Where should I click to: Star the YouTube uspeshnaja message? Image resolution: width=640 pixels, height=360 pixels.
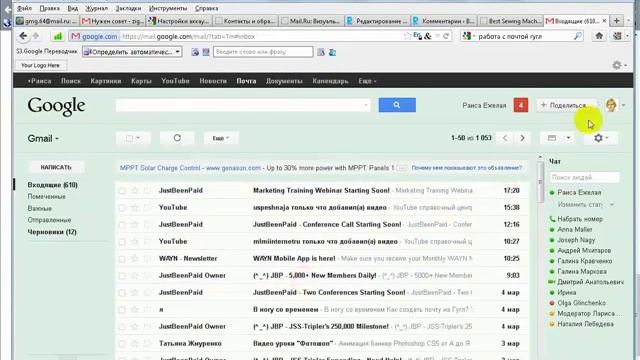[135, 208]
